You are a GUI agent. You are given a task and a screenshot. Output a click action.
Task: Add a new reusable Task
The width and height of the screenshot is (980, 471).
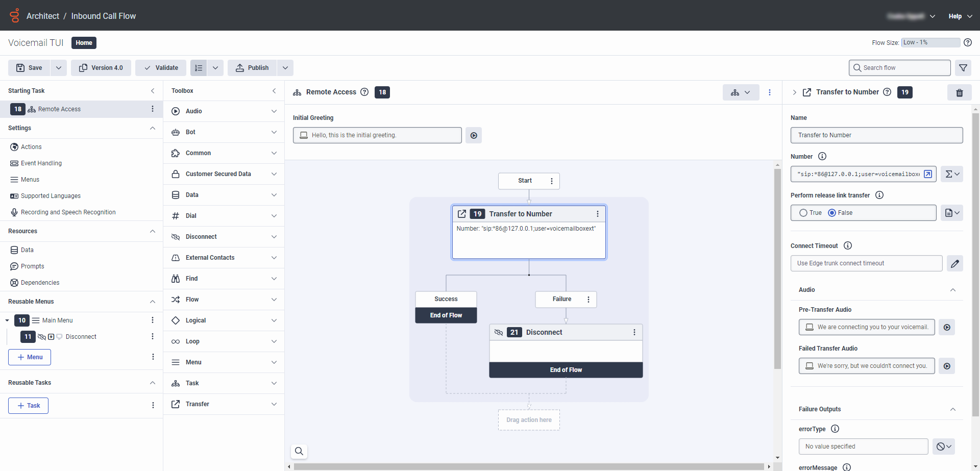[x=28, y=406]
